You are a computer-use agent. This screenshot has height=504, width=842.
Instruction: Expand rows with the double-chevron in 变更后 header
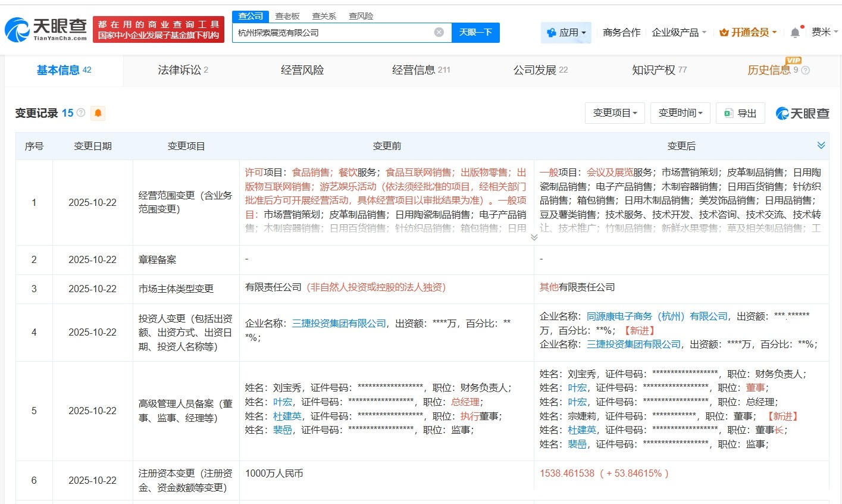(x=821, y=145)
